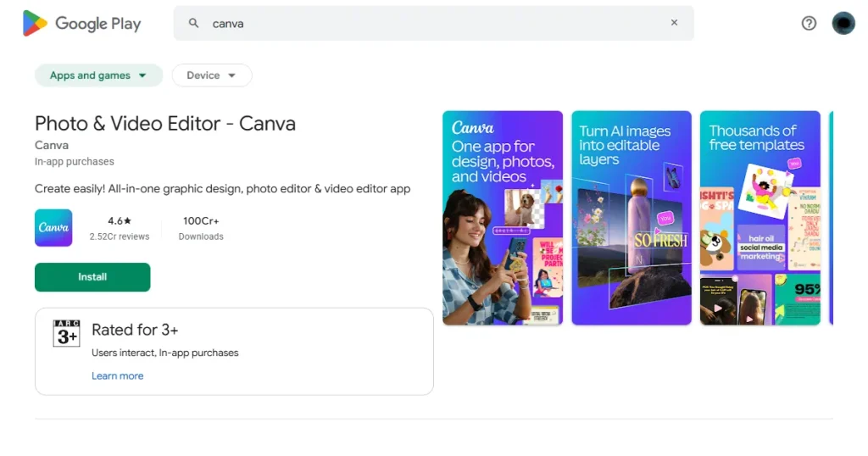This screenshot has height=456, width=868.
Task: Open the Photo & Video Editor - Canva title
Action: (165, 124)
